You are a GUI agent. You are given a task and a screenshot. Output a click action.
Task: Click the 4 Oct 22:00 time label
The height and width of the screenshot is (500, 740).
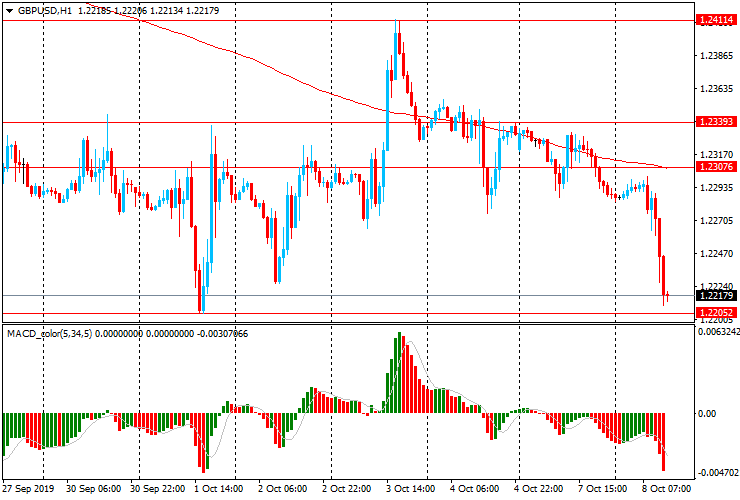pyautogui.click(x=540, y=489)
